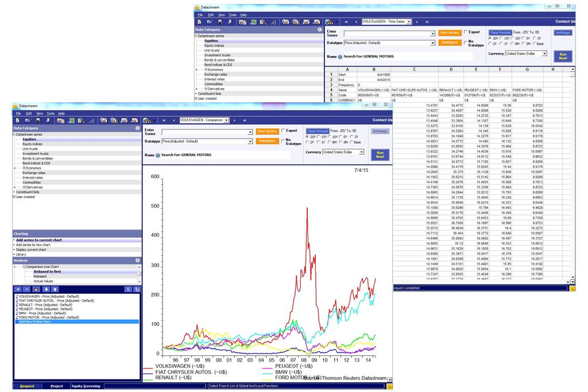Screen dimensions: 588x392
Task: Collapse the Analysis panel with its chevron icon
Action: (138, 260)
